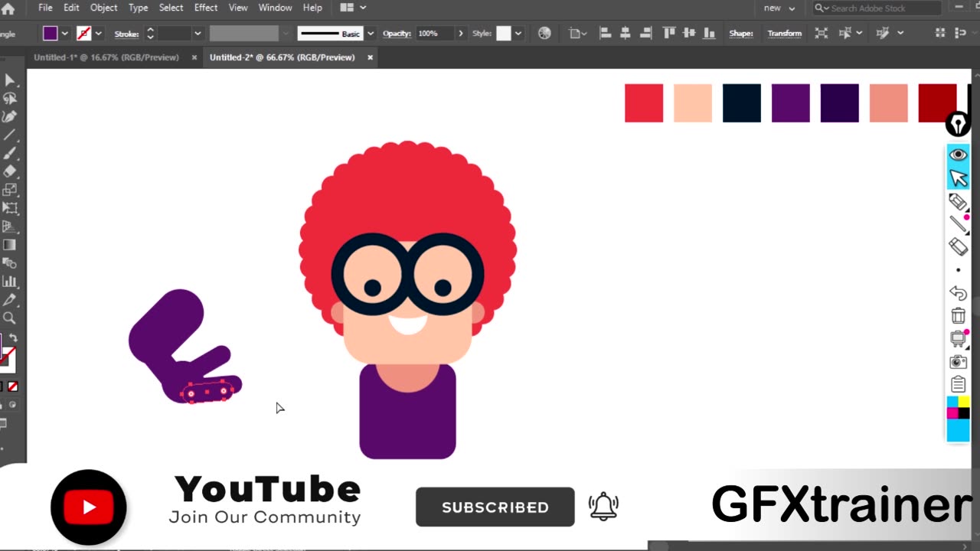Image resolution: width=980 pixels, height=551 pixels.
Task: Open the align-to artboard dropdown
Action: click(x=577, y=33)
